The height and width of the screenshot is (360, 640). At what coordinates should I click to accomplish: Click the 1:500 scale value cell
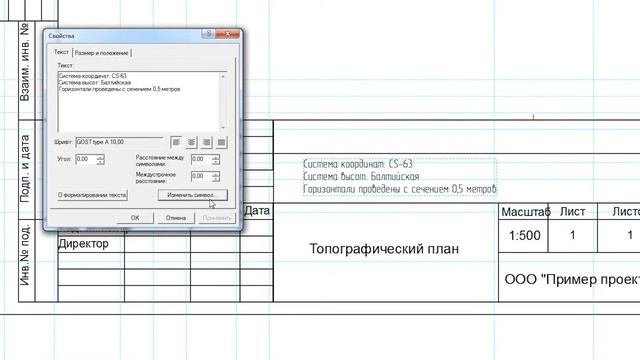tap(524, 236)
